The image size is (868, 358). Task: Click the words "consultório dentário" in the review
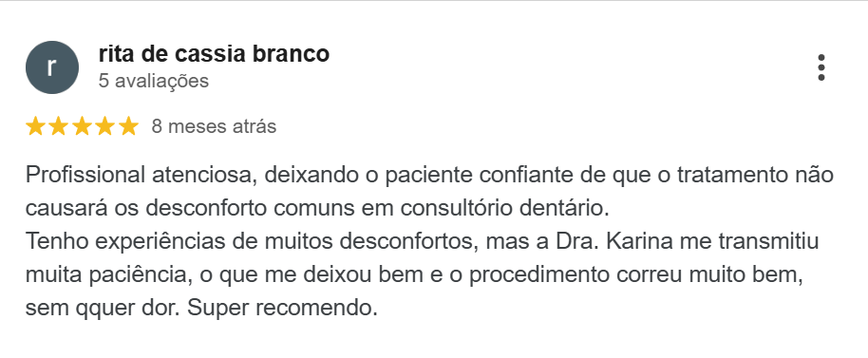click(504, 209)
